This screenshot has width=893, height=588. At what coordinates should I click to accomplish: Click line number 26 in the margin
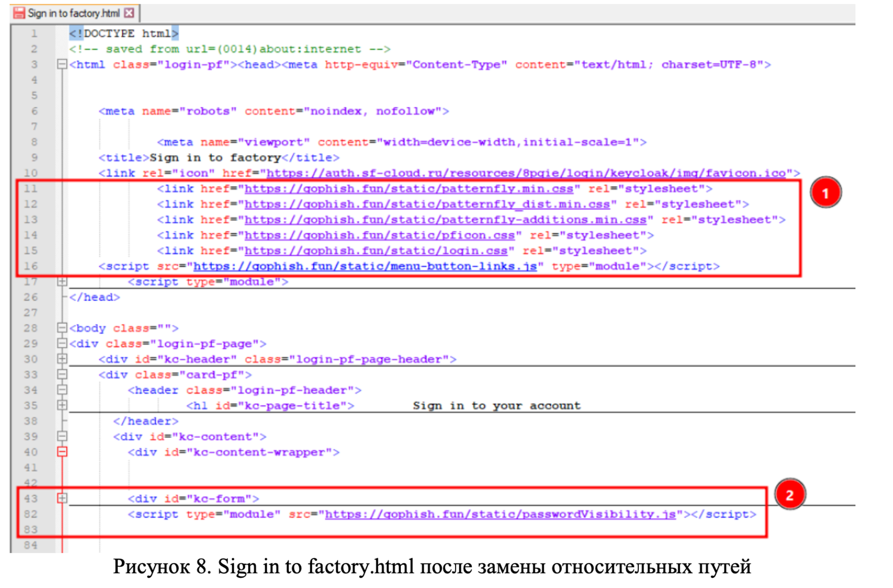click(x=31, y=297)
